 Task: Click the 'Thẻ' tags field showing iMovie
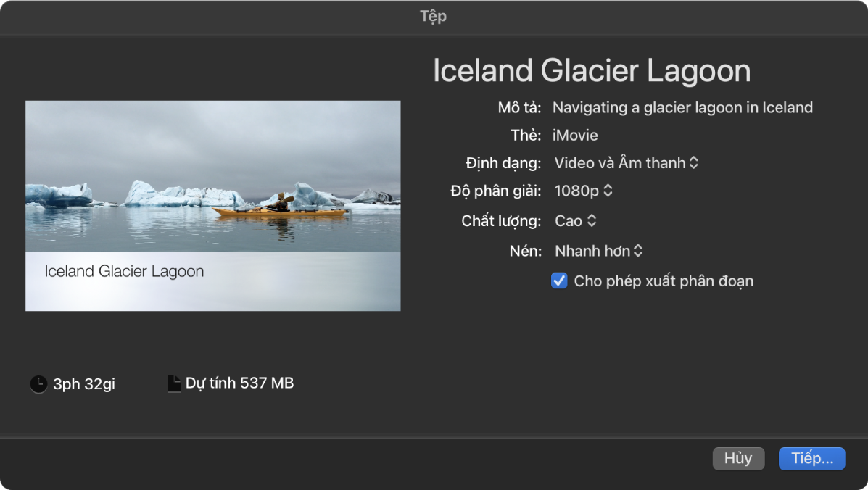tap(575, 136)
